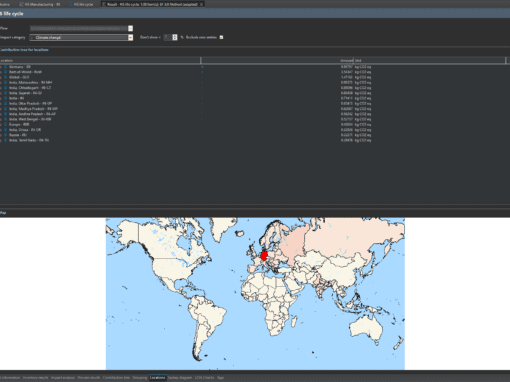Sort by the Unit column header

coord(430,61)
